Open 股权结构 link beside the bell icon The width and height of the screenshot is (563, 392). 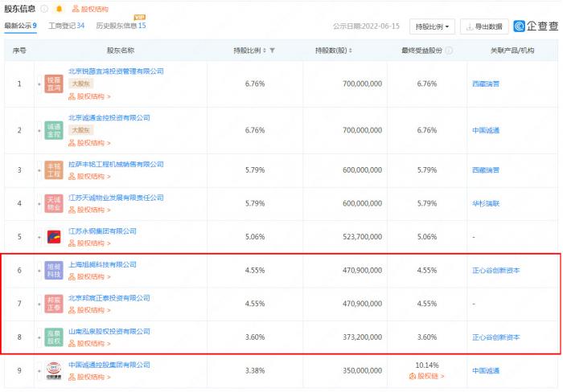(90, 9)
